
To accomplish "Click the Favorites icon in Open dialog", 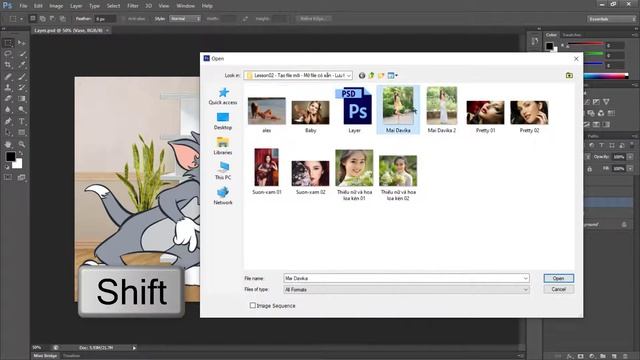I will tap(569, 76).
